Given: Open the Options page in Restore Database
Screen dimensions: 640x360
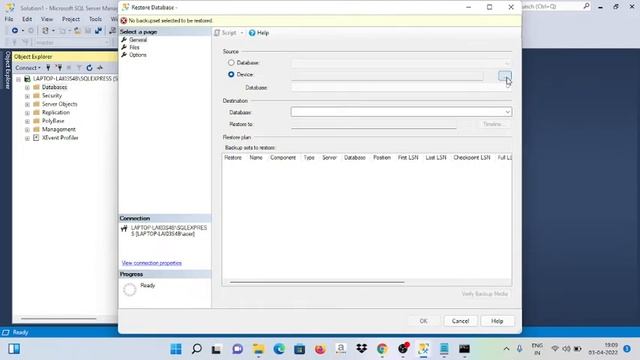Looking at the screenshot, I should [138, 55].
